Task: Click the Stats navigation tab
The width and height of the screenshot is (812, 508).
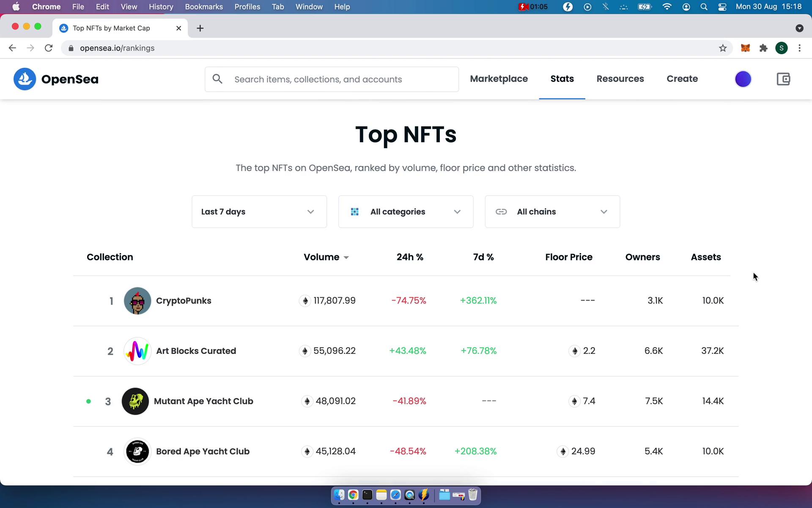Action: point(562,78)
